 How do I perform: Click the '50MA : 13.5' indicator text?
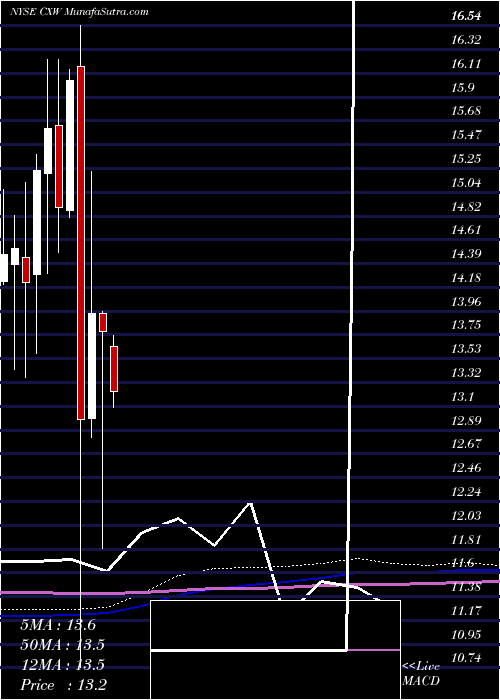coord(62,645)
